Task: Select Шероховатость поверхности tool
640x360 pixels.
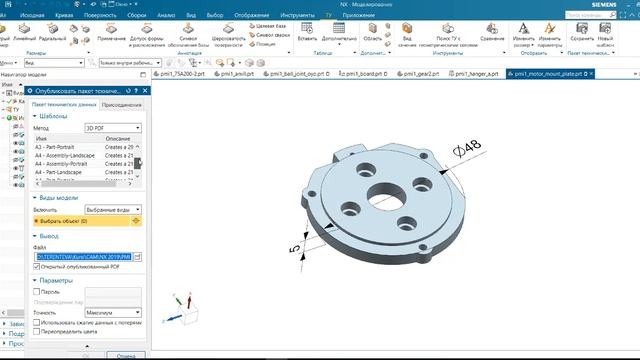Action: click(x=229, y=35)
